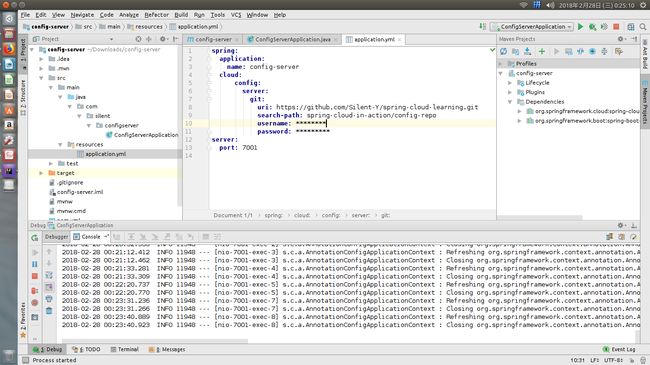Screen dimensions: 650x365
Task: Open Amazon icon in Ubuntu launcher
Action: (9, 125)
